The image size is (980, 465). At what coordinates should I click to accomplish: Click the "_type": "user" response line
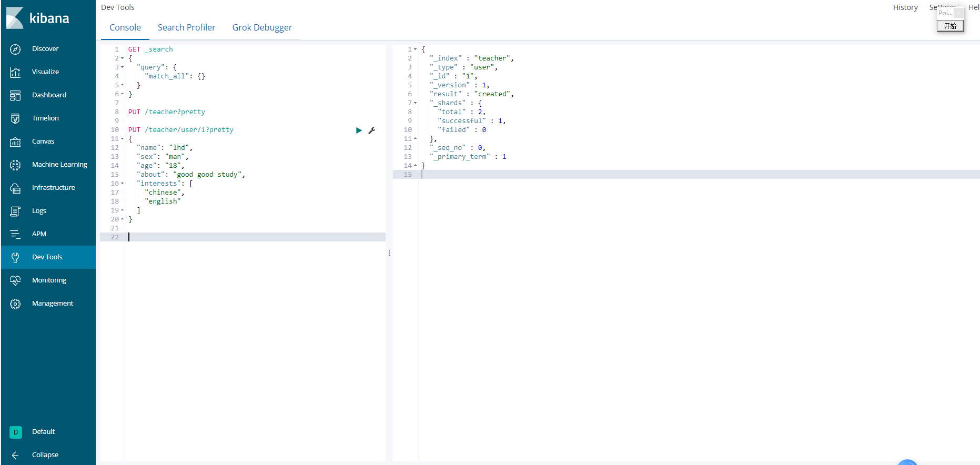pyautogui.click(x=464, y=67)
